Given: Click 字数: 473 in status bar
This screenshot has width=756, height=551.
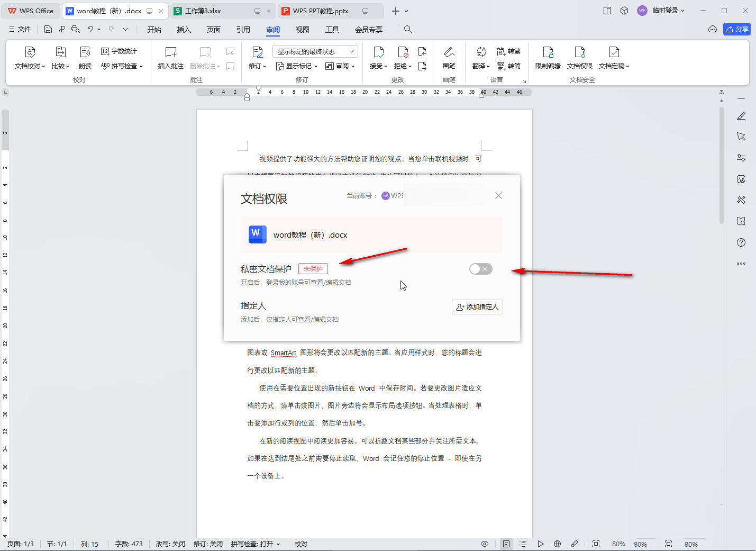Looking at the screenshot, I should point(129,544).
